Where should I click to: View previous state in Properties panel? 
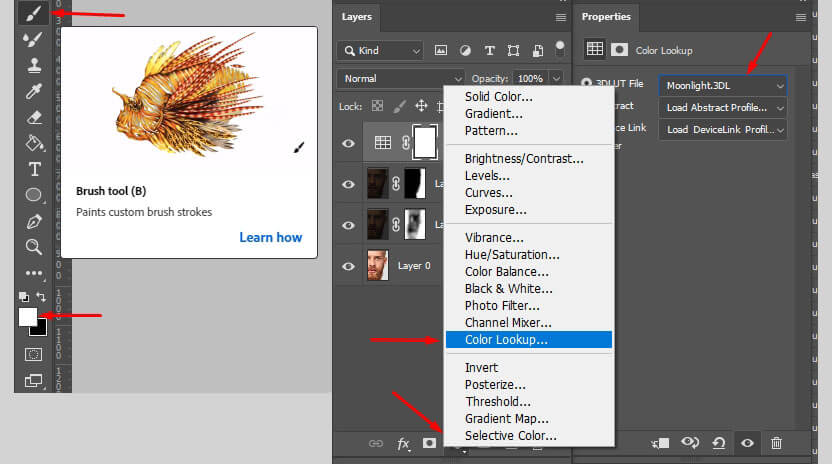(x=690, y=442)
